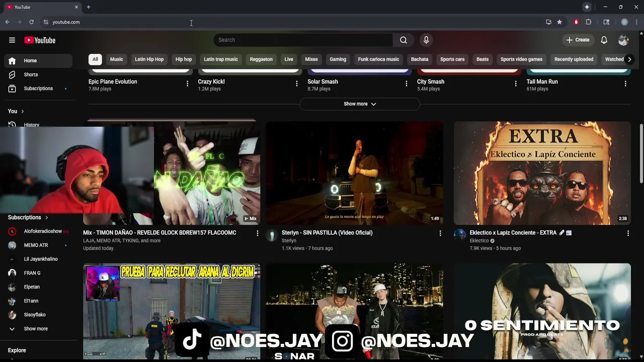
Task: Open options for Eklectico EXTRA video
Action: (x=628, y=233)
